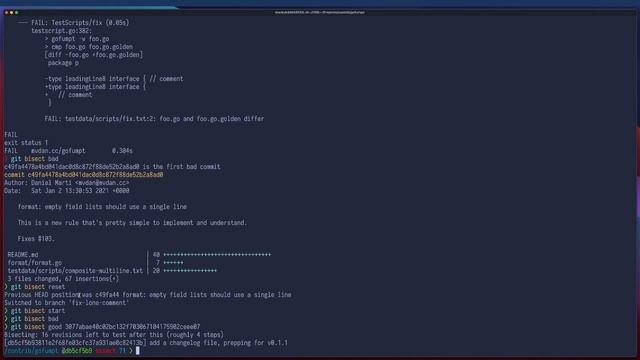Click the yellow 'commit c49fa4478a...' hash line
The height and width of the screenshot is (360, 640).
pos(84,175)
